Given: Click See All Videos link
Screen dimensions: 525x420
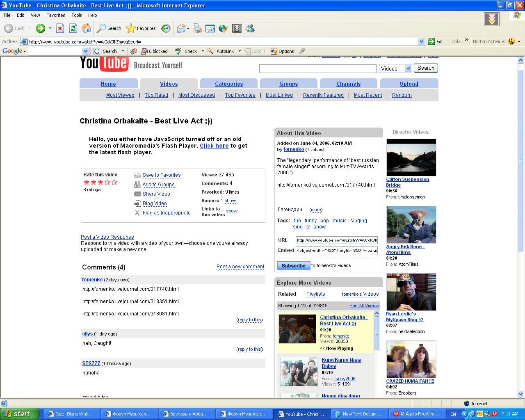Looking at the screenshot, I should coord(364,306).
